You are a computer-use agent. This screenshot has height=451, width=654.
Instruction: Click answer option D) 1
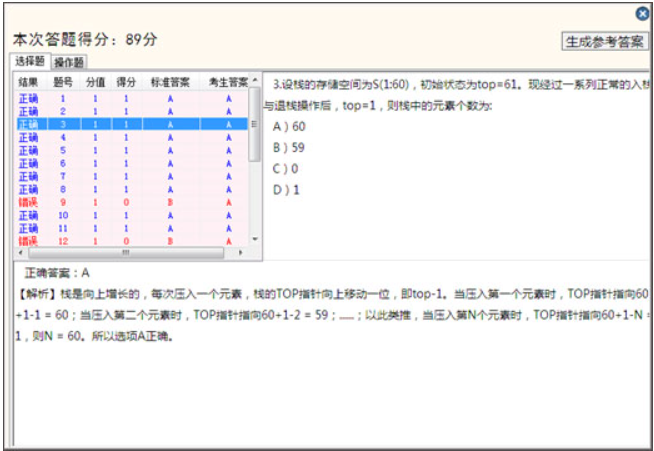click(x=286, y=190)
